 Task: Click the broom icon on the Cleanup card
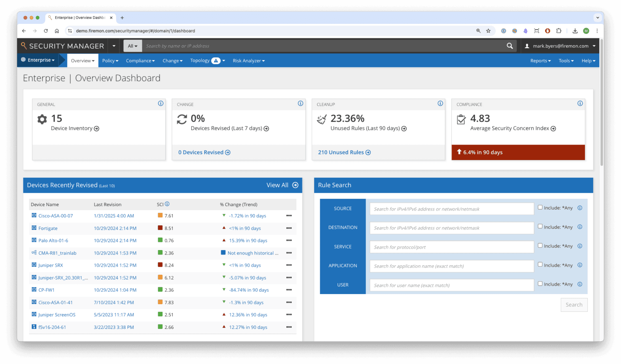coord(321,119)
